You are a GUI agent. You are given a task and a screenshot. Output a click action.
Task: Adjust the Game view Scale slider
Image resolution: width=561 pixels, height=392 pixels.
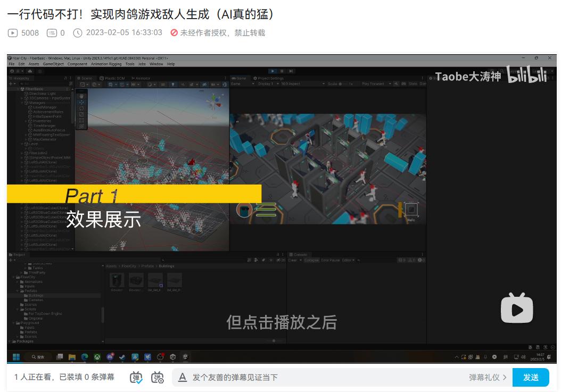pos(343,84)
